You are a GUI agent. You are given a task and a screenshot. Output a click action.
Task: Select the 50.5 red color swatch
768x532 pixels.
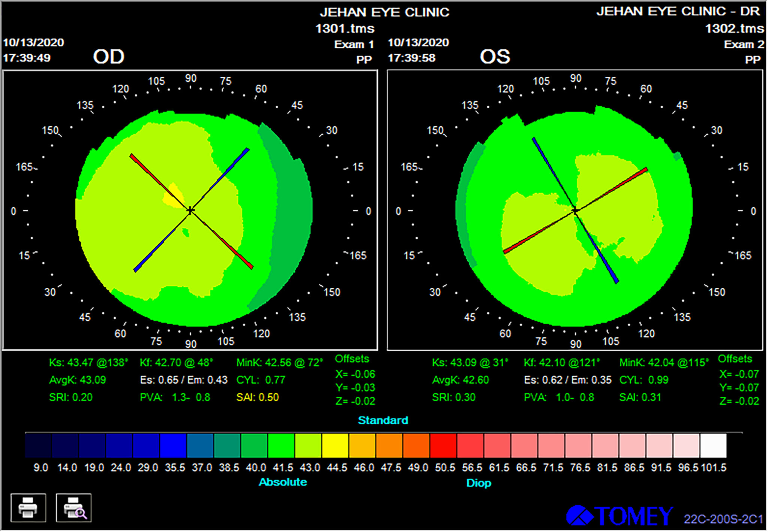pyautogui.click(x=443, y=445)
